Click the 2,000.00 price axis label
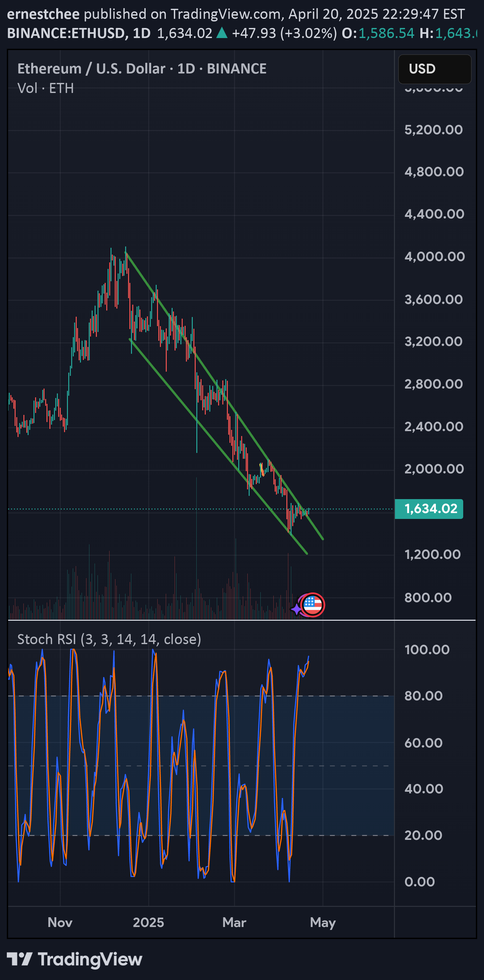The image size is (484, 980). tap(434, 469)
